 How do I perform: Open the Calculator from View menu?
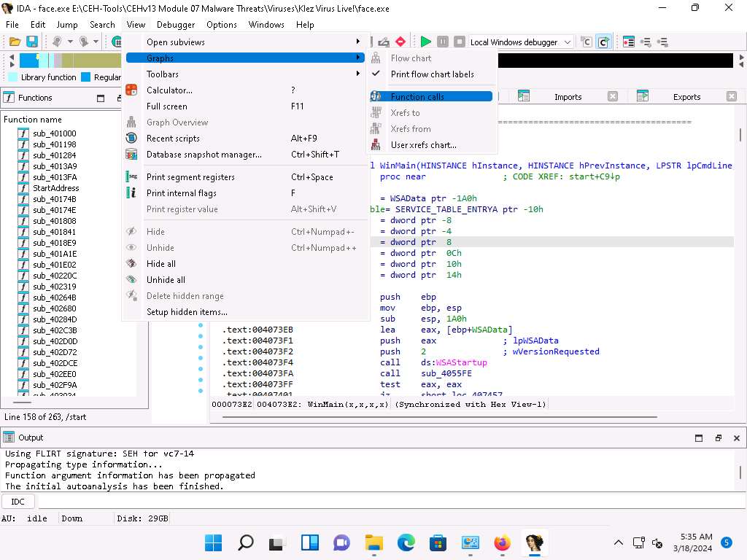pyautogui.click(x=169, y=90)
